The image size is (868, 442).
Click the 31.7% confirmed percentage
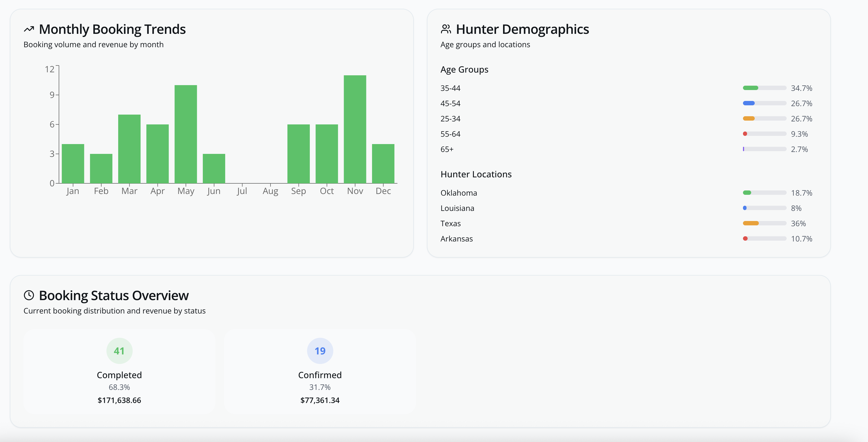320,387
